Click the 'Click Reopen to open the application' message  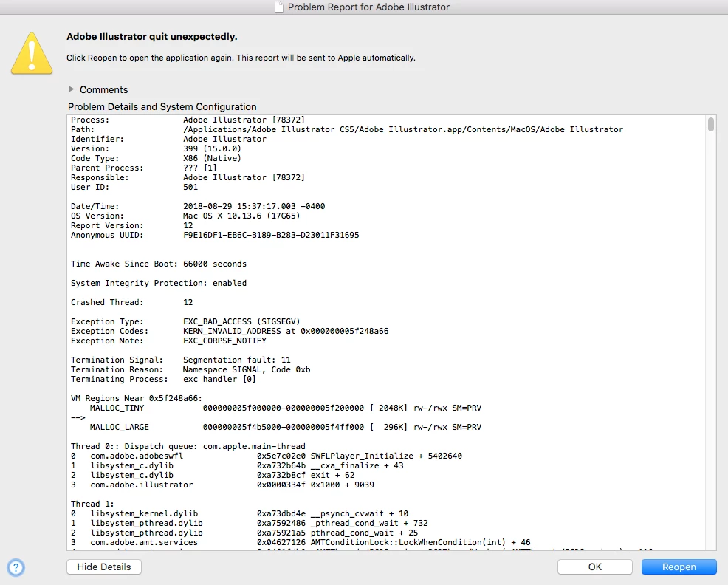pos(241,58)
